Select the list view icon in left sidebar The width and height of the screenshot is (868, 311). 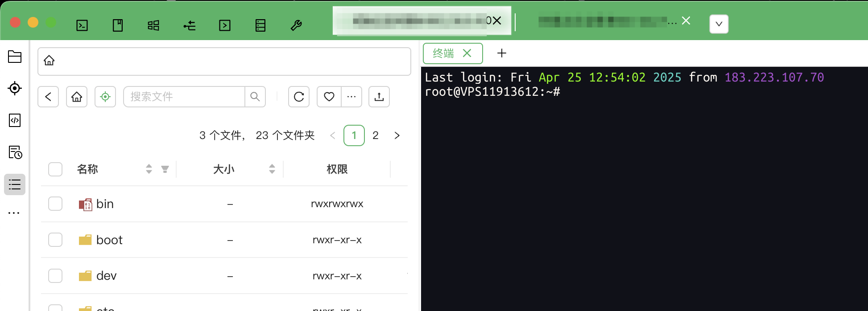(x=15, y=184)
